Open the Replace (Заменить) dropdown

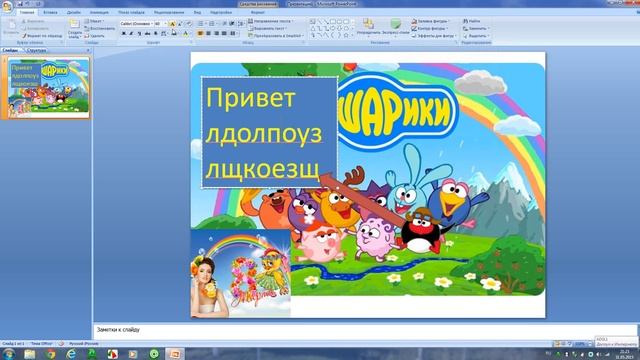[x=476, y=29]
